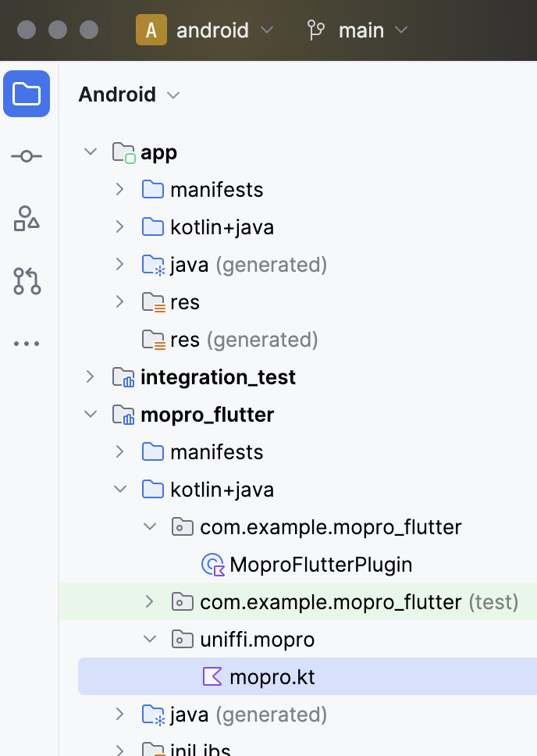Click the More tool windows ellipsis icon
537x756 pixels.
pyautogui.click(x=27, y=343)
